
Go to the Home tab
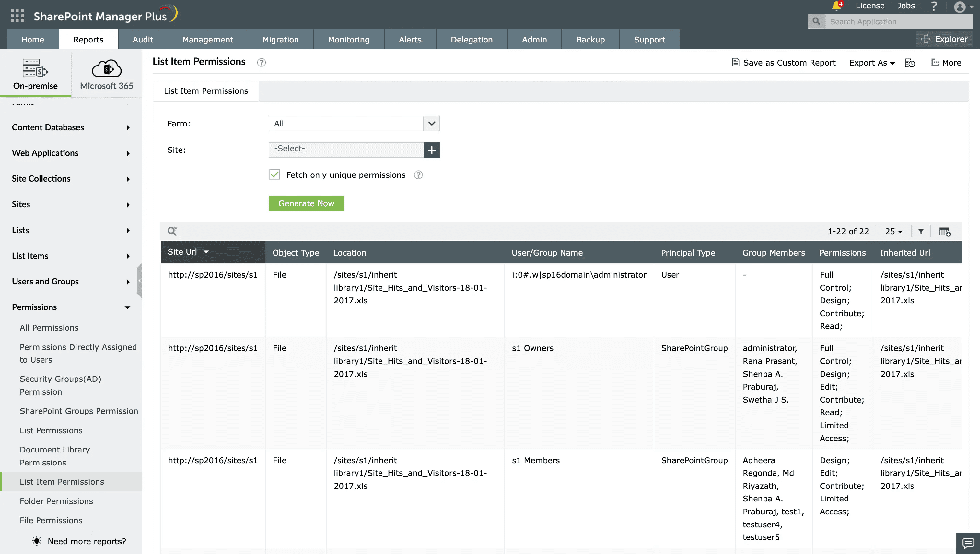click(33, 40)
